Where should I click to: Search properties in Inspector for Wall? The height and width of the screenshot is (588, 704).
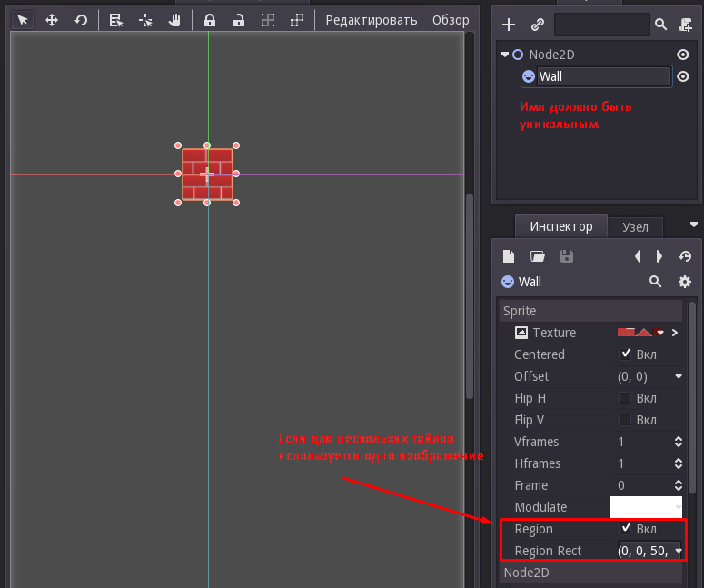[656, 282]
